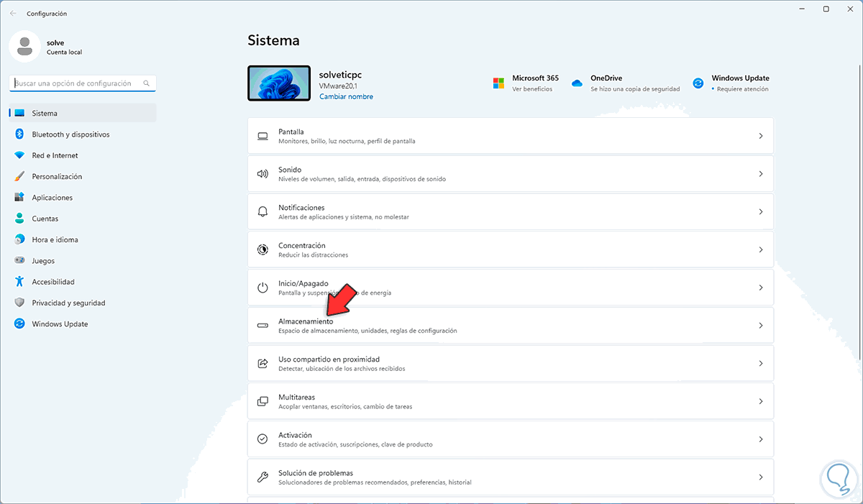863x504 pixels.
Task: Click the Pantalla monitor icon
Action: 263,136
